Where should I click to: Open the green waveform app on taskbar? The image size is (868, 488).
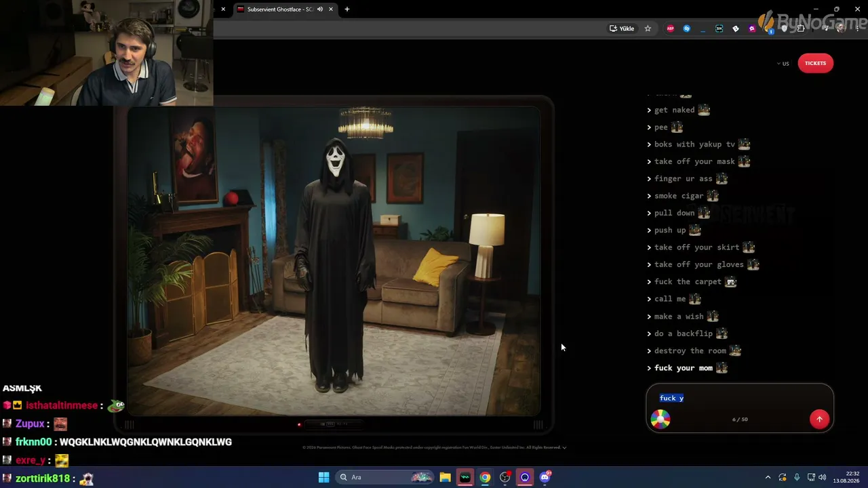465,477
